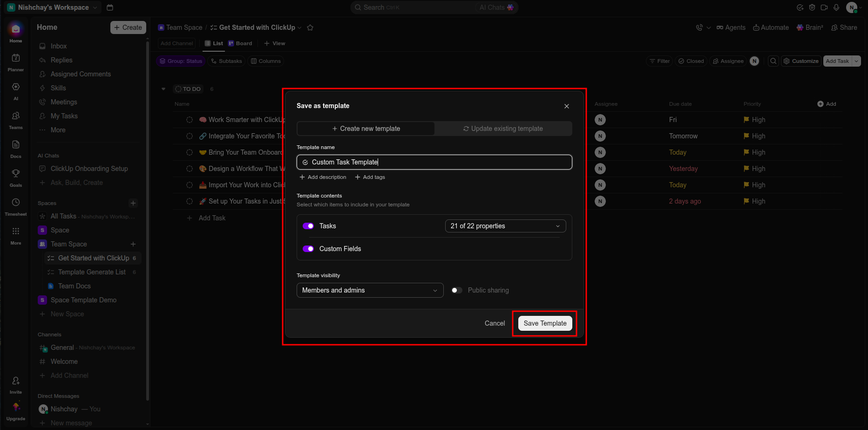Viewport: 868px width, 430px height.
Task: Star the Get Started with ClickUp list
Action: point(310,27)
